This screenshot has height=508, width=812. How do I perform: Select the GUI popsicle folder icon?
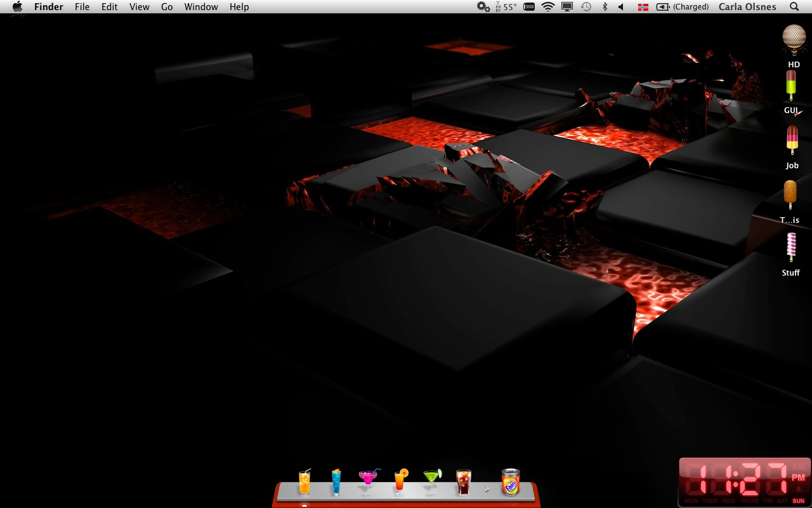pyautogui.click(x=791, y=86)
